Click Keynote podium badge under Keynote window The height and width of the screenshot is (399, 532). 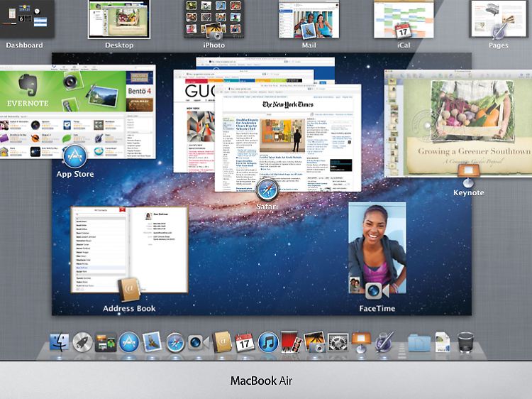468,175
